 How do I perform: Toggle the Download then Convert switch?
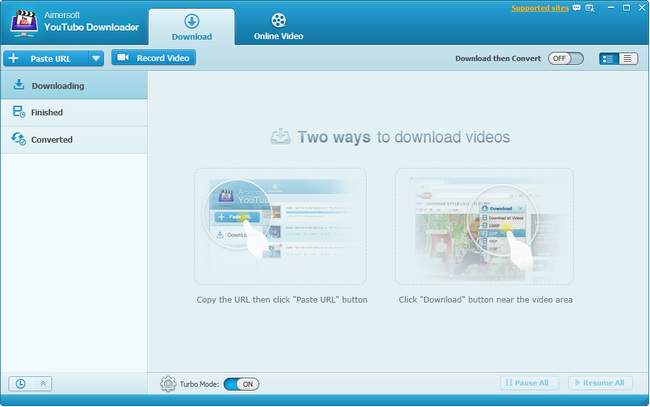[x=565, y=58]
